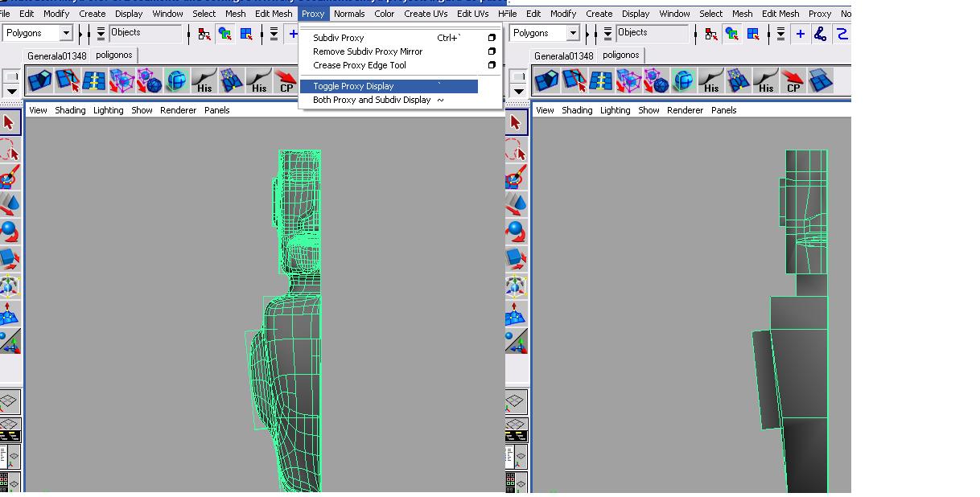Toggle select by object type, right window
Screen dimensions: 980x497
tap(731, 34)
